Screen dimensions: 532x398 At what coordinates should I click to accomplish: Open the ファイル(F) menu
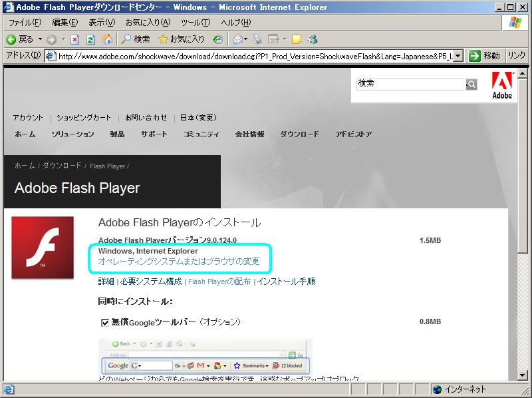pyautogui.click(x=25, y=23)
